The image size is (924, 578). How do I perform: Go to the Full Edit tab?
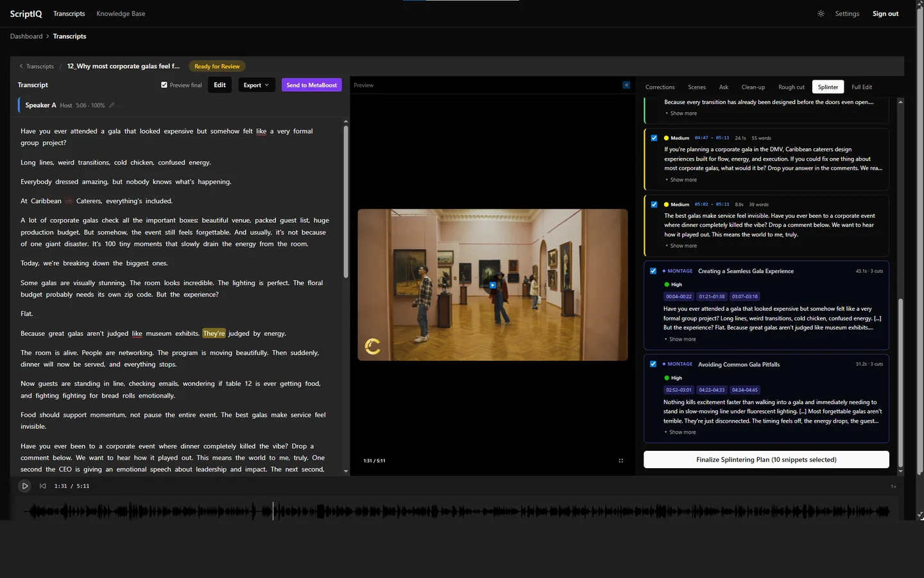[862, 87]
